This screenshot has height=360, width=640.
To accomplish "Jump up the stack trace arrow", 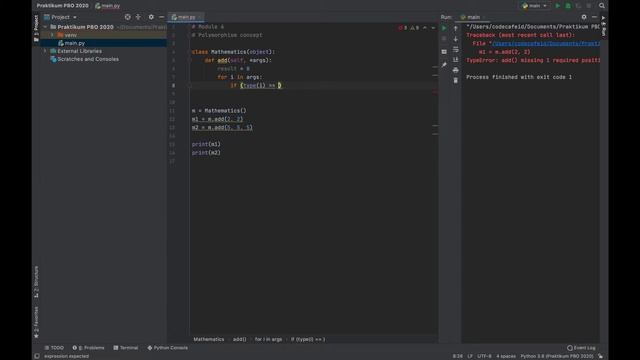I will pos(456,28).
